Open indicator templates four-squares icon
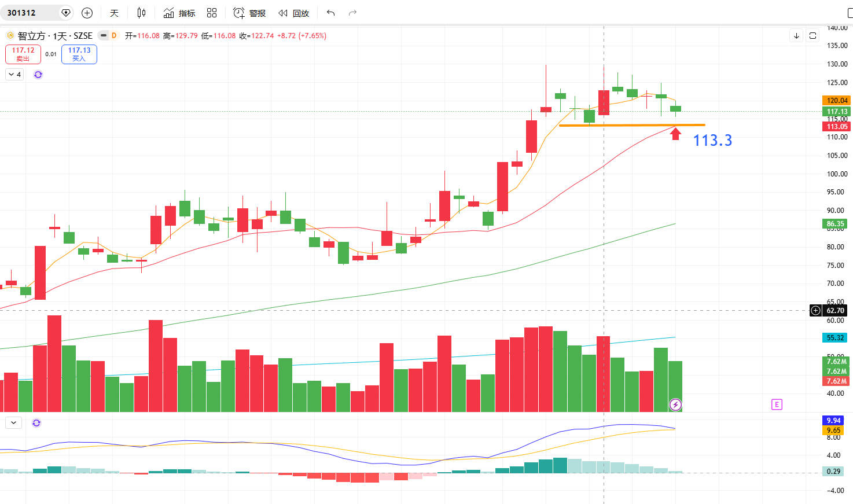Screen dimensions: 853x504 point(212,13)
